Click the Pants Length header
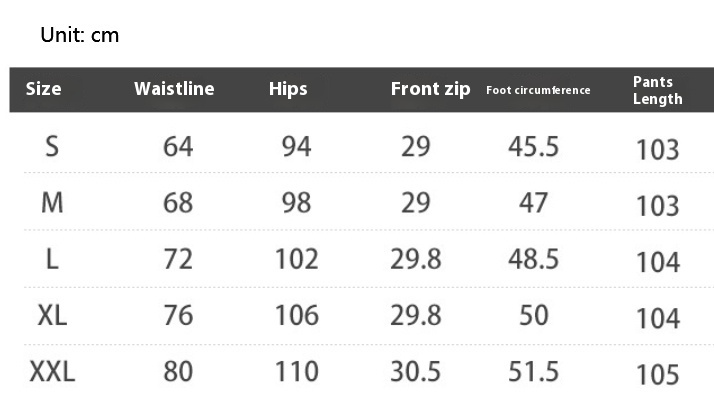The width and height of the screenshot is (714, 398). 658,90
